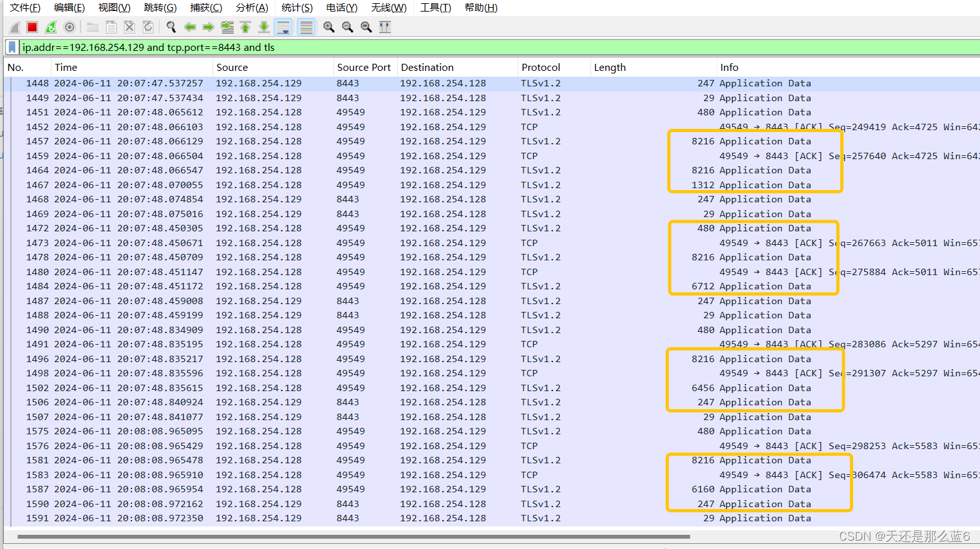Click the display filter input field
This screenshot has height=549, width=980.
tap(500, 47)
